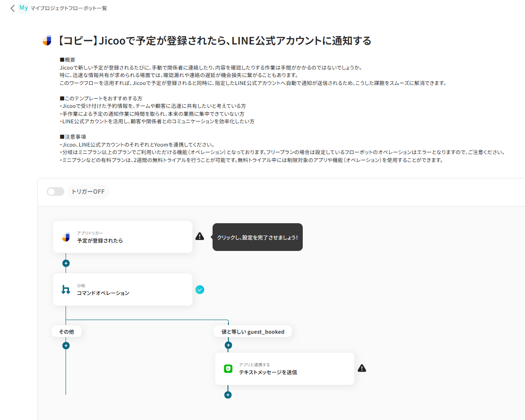Click the アプリトリガー label in the trigger card

coord(90,233)
